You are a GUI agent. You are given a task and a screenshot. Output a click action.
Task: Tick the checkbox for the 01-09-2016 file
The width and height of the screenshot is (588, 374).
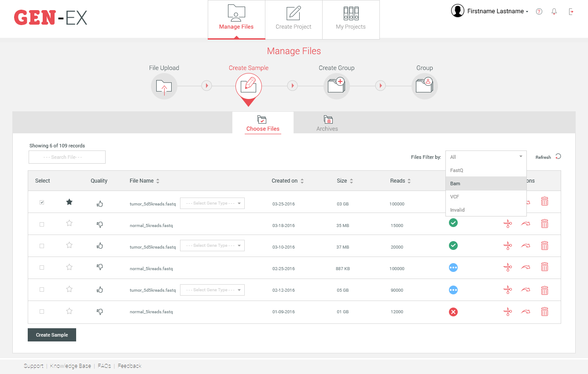[x=42, y=312]
